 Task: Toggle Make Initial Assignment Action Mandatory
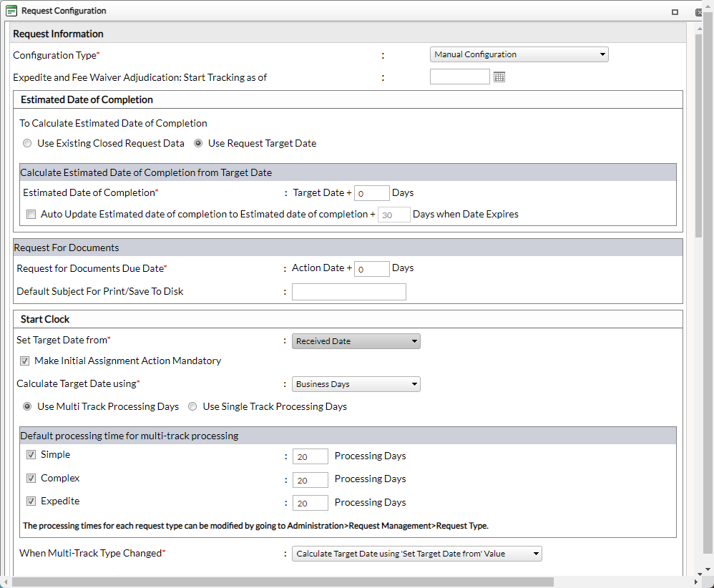(24, 361)
